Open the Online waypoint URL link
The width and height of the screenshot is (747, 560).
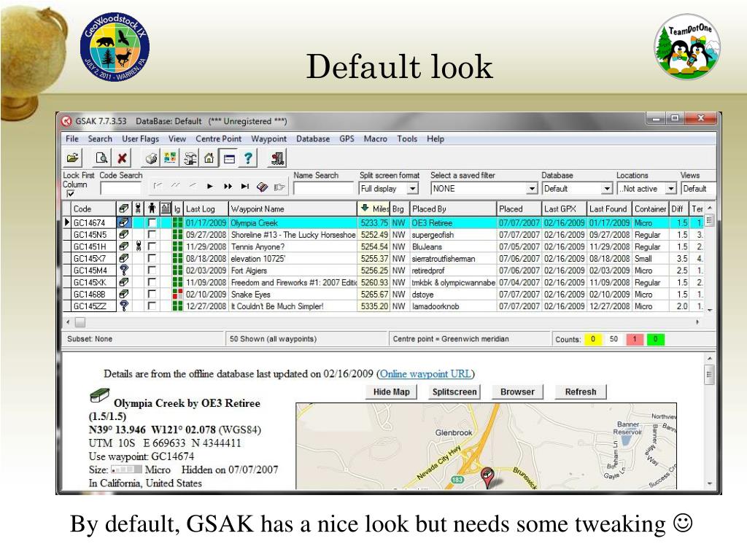point(425,374)
